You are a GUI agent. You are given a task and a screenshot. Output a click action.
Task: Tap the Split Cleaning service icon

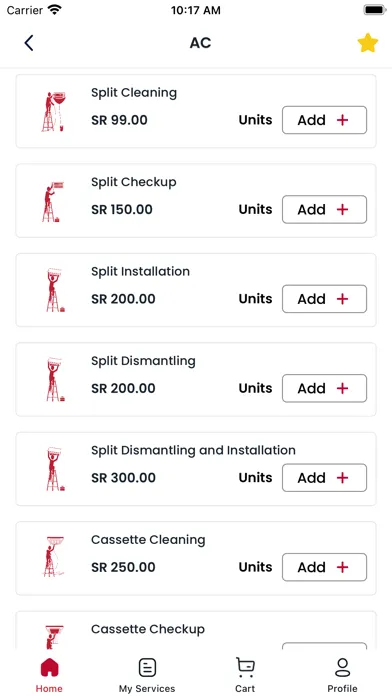pos(54,111)
